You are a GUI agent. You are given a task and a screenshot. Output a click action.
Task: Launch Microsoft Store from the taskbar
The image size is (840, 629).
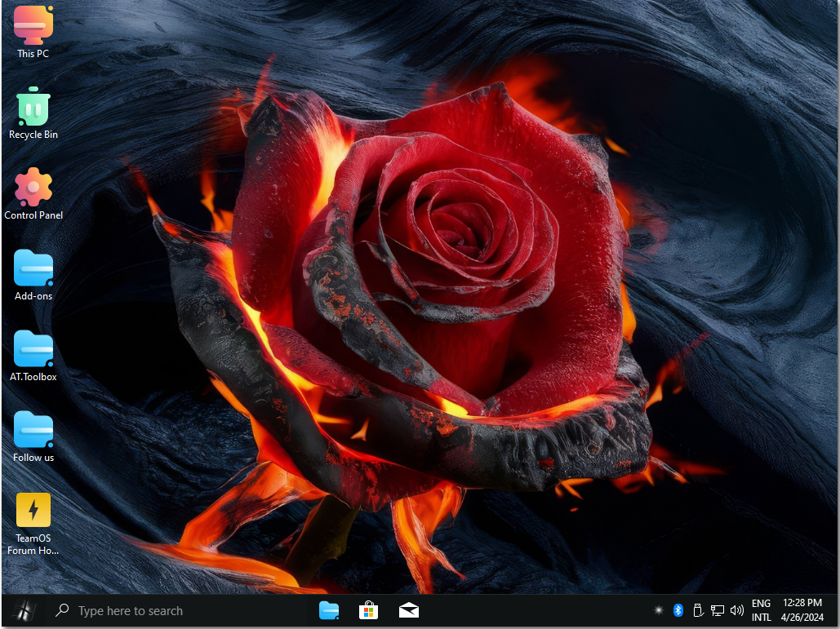click(x=369, y=610)
